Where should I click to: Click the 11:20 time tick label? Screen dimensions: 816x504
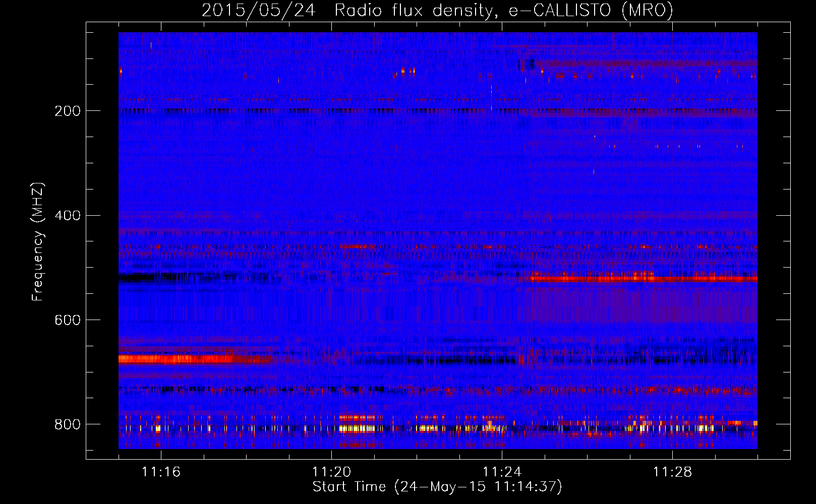click(x=331, y=472)
